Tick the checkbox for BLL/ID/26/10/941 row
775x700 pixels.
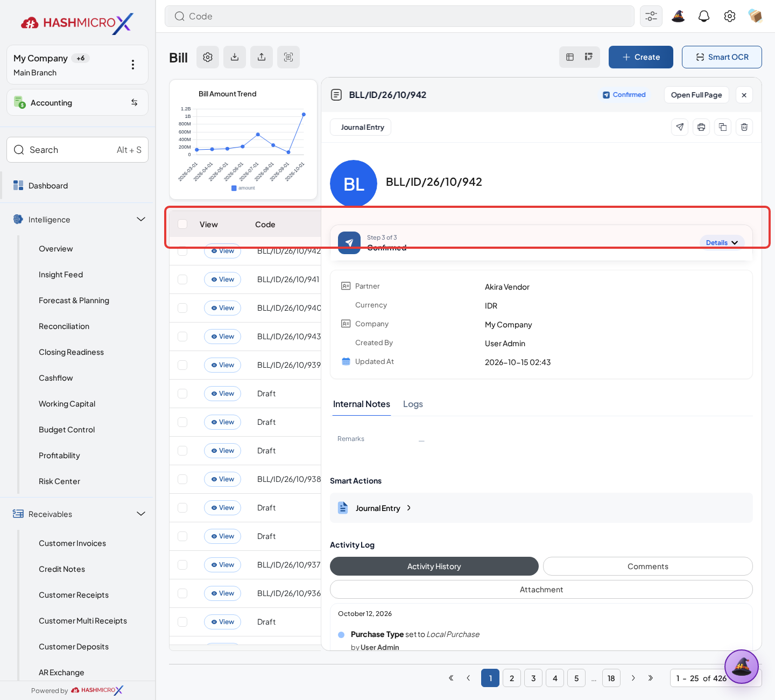click(x=182, y=279)
